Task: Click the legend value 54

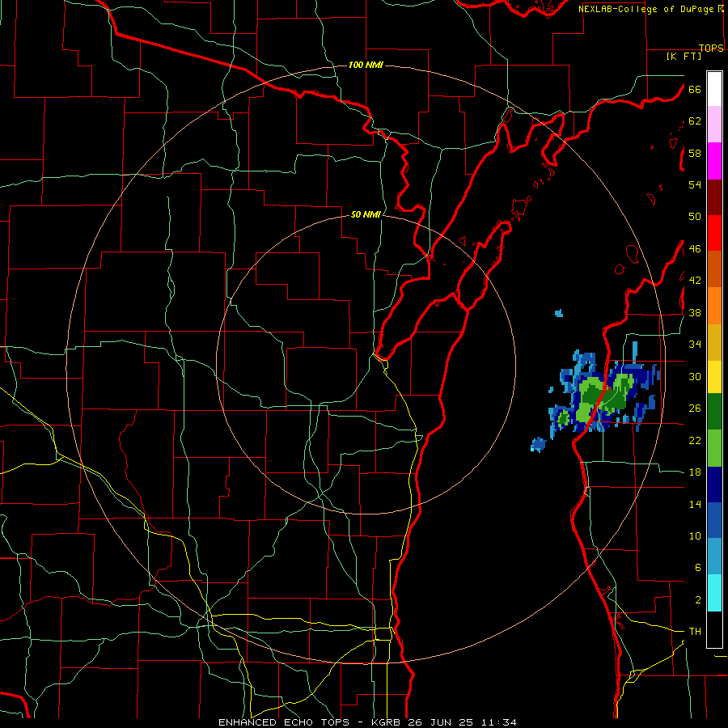Action: click(695, 184)
